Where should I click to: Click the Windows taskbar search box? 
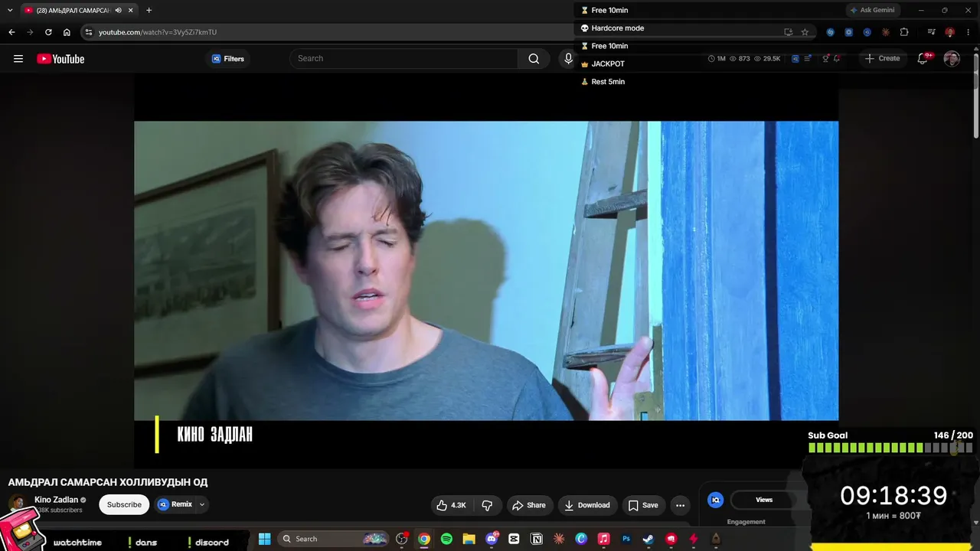(334, 539)
